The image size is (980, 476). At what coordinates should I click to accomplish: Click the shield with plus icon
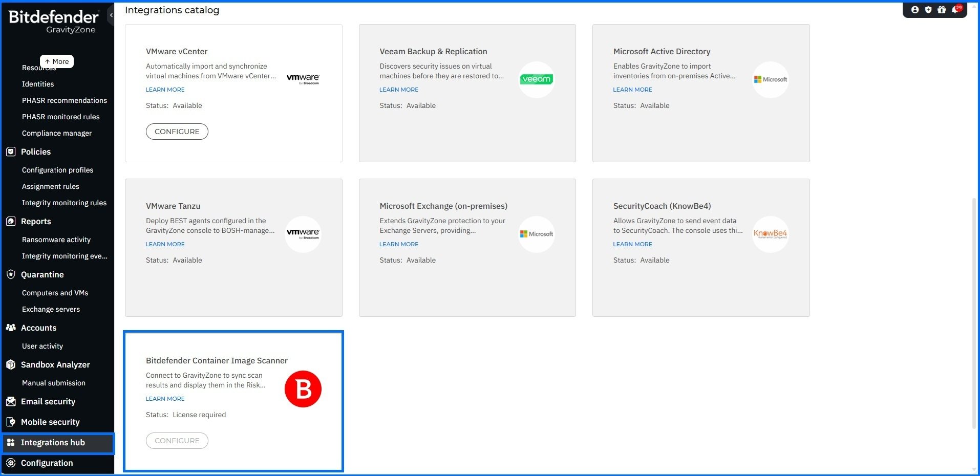click(928, 10)
